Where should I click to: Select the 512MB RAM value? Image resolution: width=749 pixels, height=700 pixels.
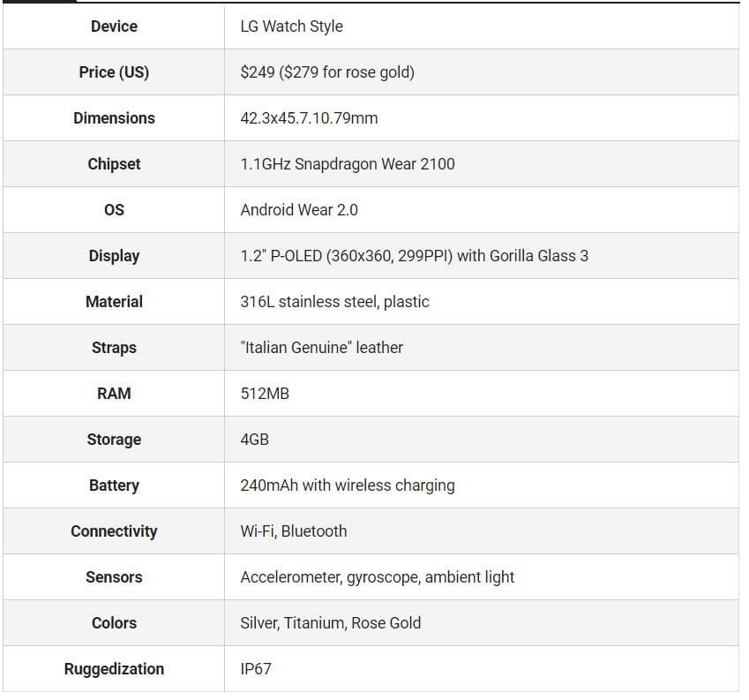point(265,394)
